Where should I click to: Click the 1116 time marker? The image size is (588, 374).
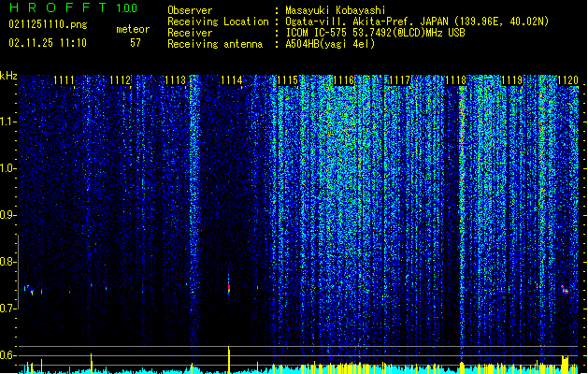point(344,80)
